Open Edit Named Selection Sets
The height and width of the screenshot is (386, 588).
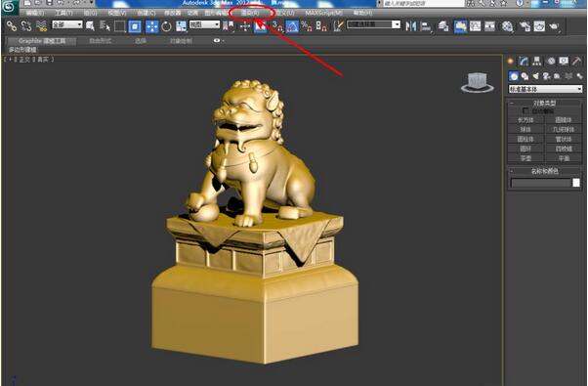point(338,26)
